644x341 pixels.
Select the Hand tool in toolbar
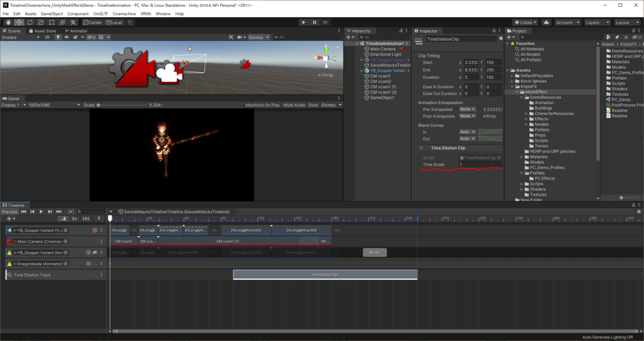point(9,23)
